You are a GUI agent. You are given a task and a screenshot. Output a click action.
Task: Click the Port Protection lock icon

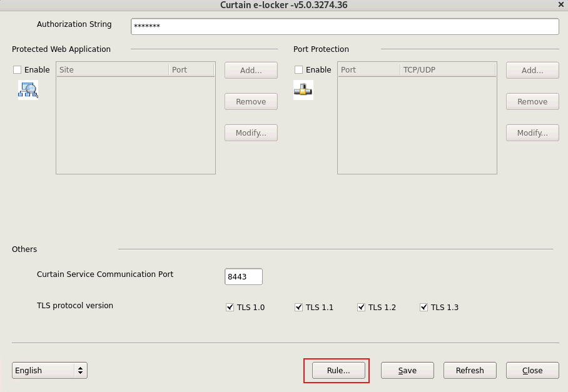(303, 90)
